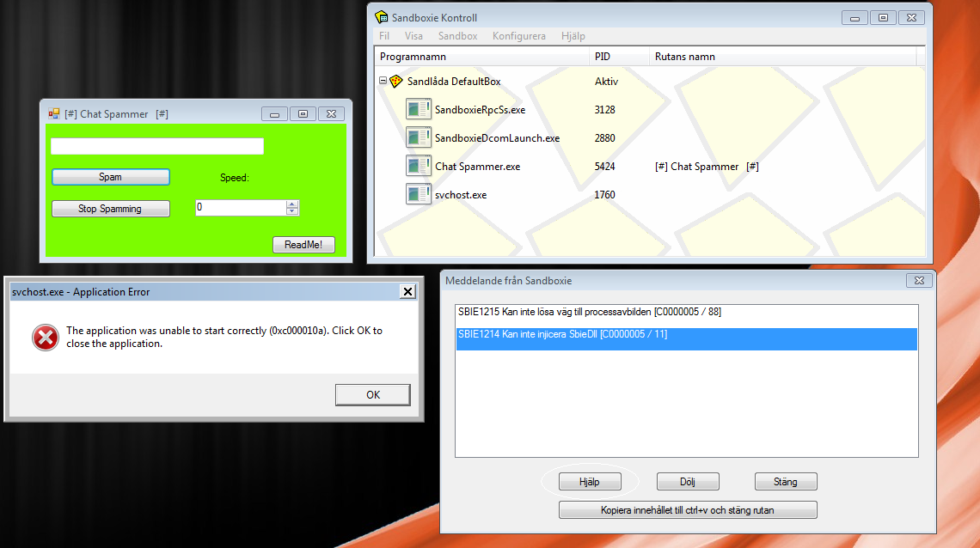Click the Chat Spammer window title icon

click(x=54, y=113)
